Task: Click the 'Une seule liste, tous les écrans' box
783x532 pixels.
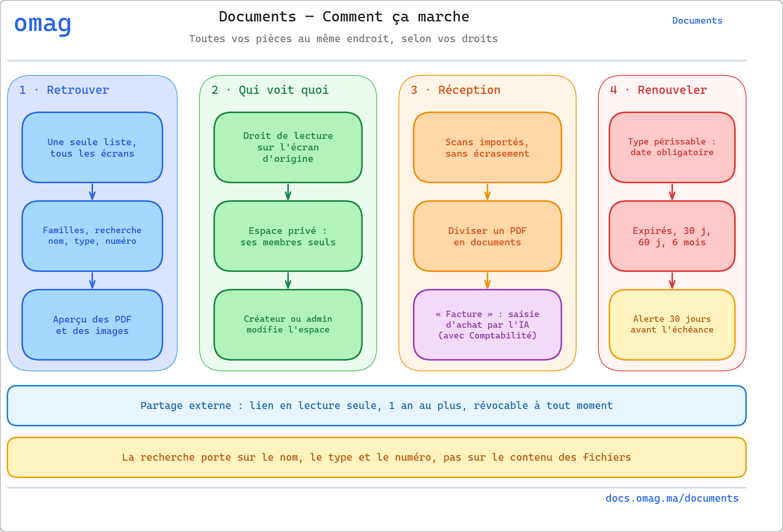Action: (x=92, y=147)
